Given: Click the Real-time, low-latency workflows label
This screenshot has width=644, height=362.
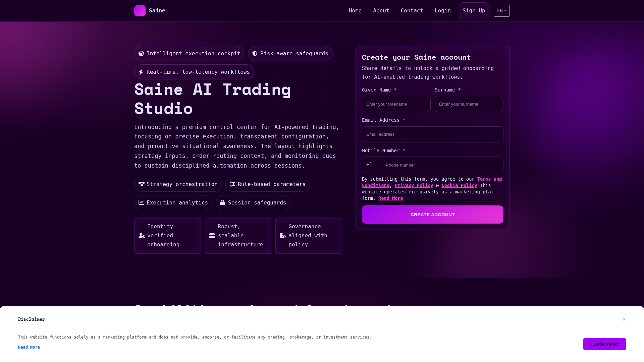Looking at the screenshot, I should pyautogui.click(x=198, y=72).
